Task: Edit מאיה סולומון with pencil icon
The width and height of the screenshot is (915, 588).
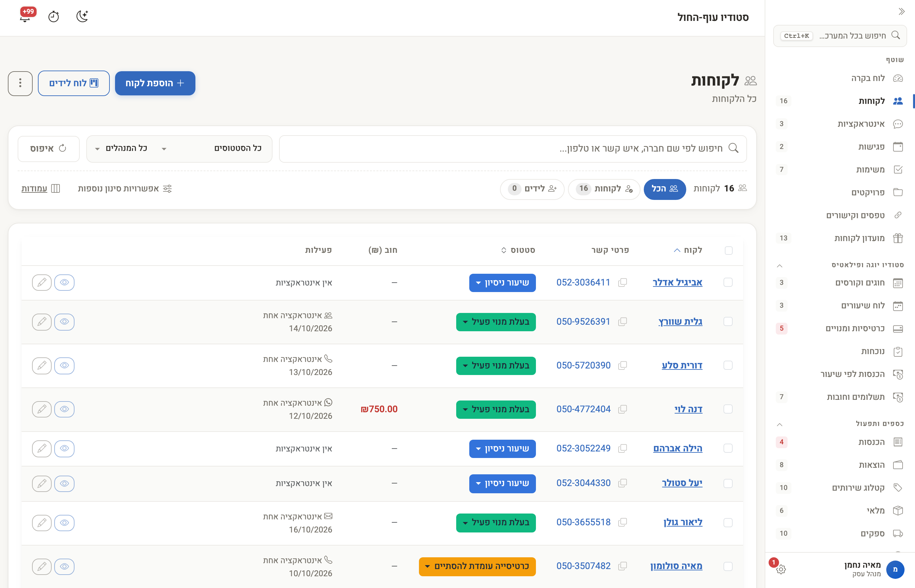Action: pyautogui.click(x=42, y=566)
